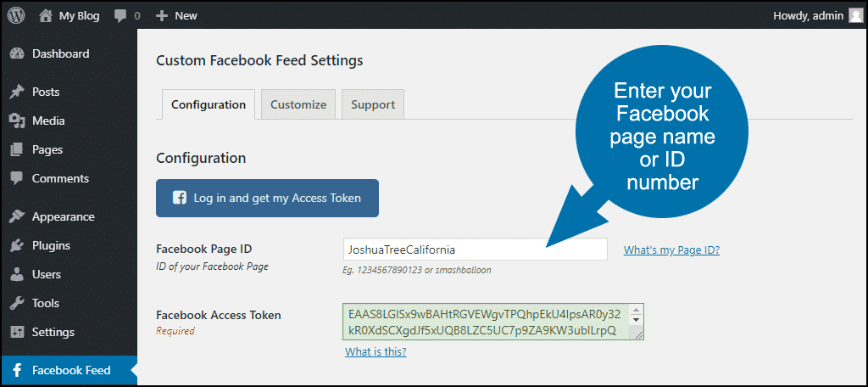868x387 pixels.
Task: Click the Posts pin icon
Action: [x=17, y=92]
